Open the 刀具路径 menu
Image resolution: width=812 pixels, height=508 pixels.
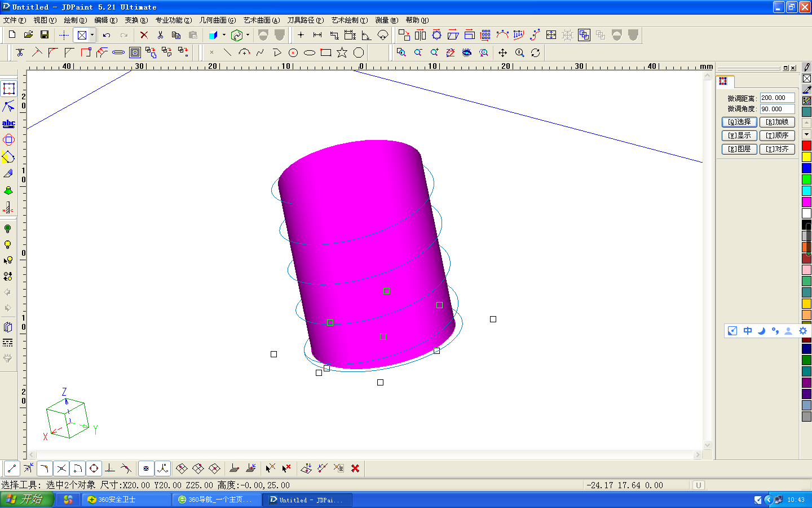pyautogui.click(x=306, y=20)
